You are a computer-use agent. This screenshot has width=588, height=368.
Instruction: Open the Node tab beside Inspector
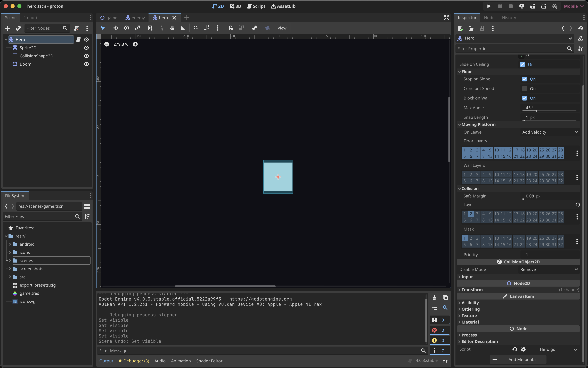[489, 18]
